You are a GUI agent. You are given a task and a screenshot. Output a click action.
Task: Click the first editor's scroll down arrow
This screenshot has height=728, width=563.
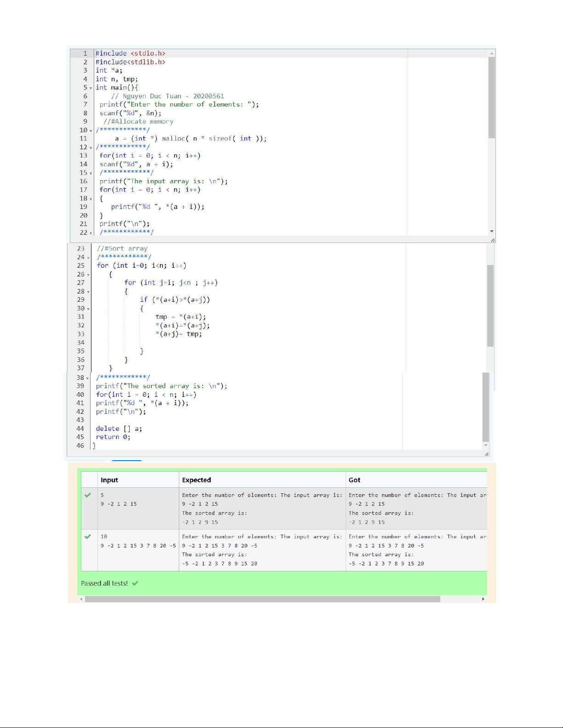(492, 231)
